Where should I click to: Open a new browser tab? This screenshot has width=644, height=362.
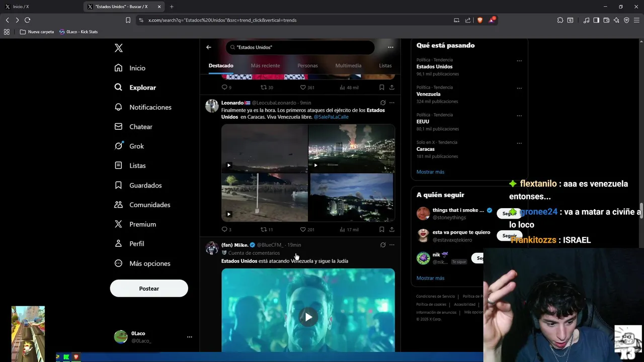coord(172,7)
